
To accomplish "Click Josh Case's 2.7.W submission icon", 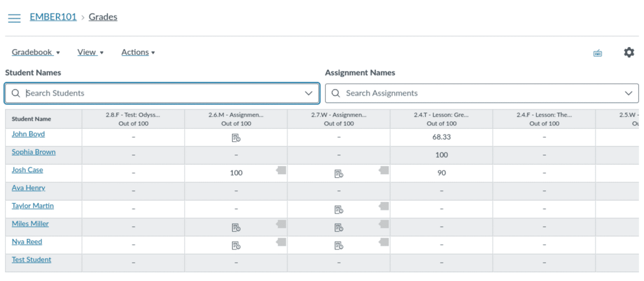I will [x=338, y=174].
